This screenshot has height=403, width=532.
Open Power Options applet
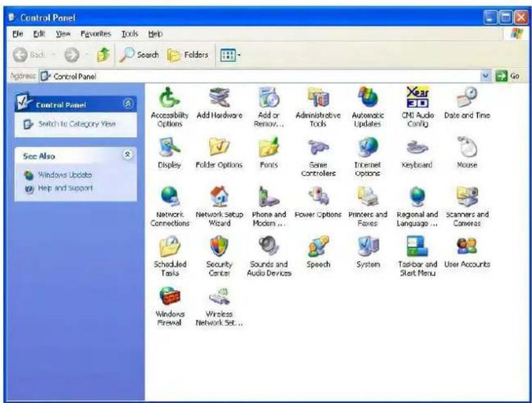click(x=318, y=202)
